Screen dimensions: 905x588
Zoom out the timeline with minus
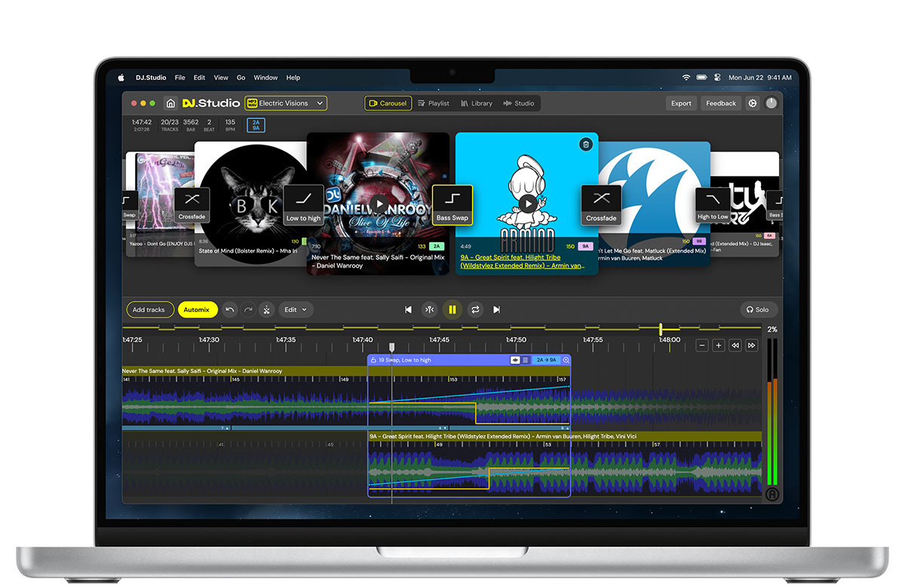point(702,345)
